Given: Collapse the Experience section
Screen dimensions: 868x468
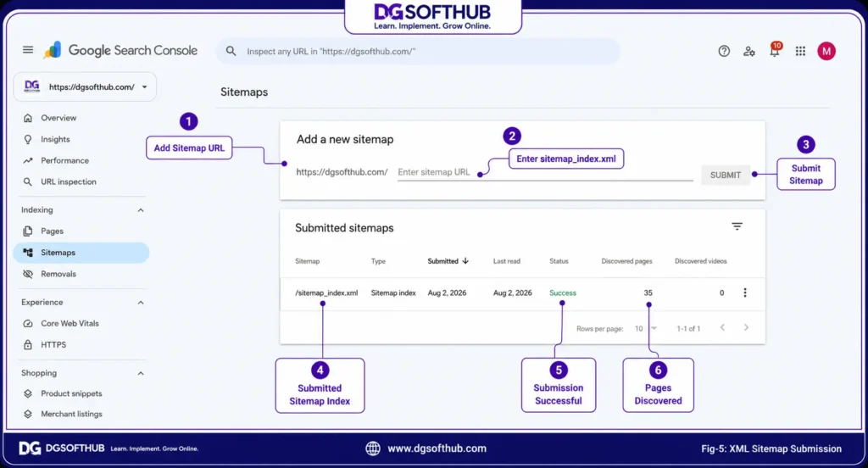Looking at the screenshot, I should [141, 303].
